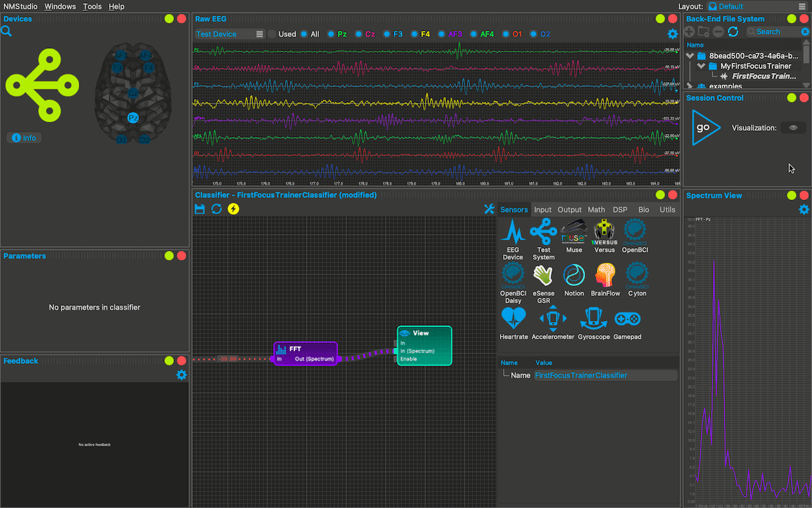Select the OpenBCI Daisy sensor node
The image size is (812, 508).
[x=513, y=284]
